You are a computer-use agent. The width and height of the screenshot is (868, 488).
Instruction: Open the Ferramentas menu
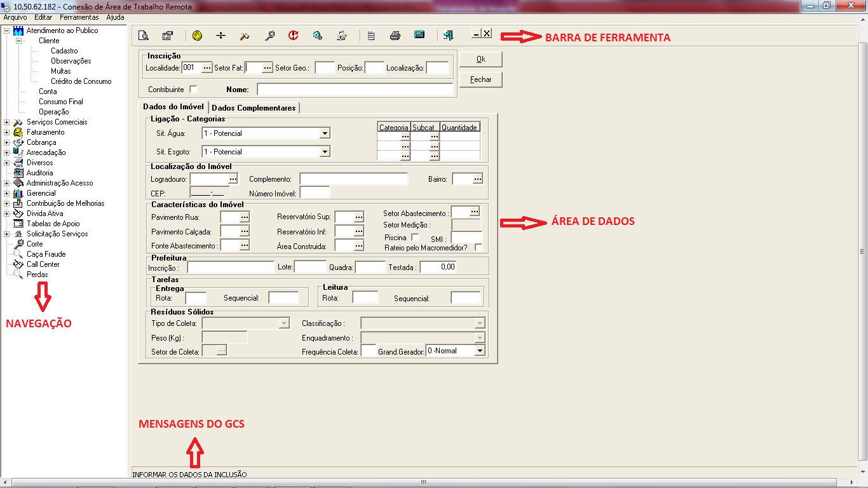(x=79, y=18)
